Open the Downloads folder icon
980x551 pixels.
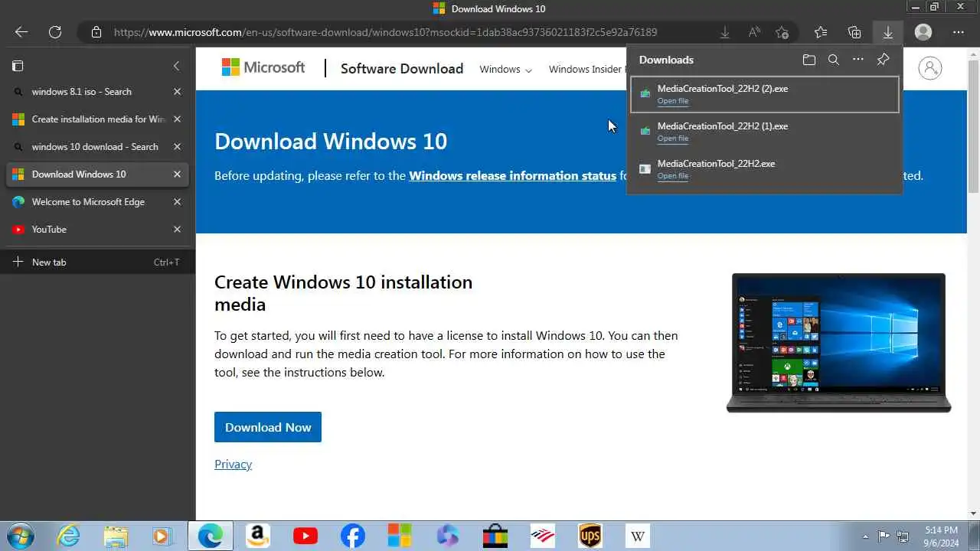tap(809, 60)
